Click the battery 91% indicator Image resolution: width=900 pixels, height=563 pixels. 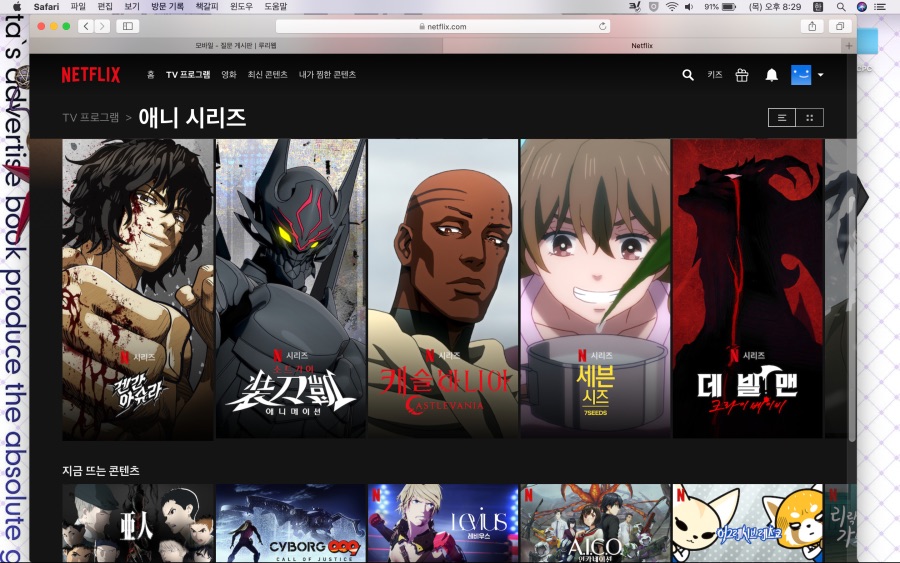720,6
